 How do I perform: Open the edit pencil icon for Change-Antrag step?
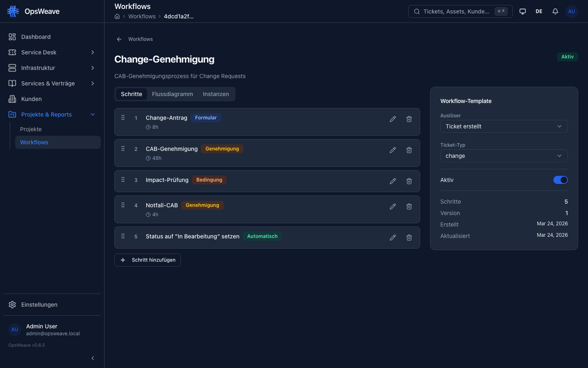(x=392, y=119)
